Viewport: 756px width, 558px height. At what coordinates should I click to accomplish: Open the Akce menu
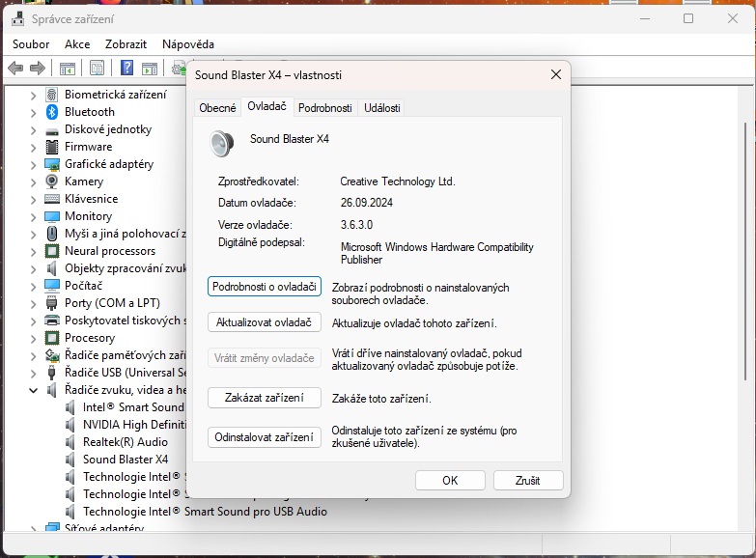pos(77,44)
